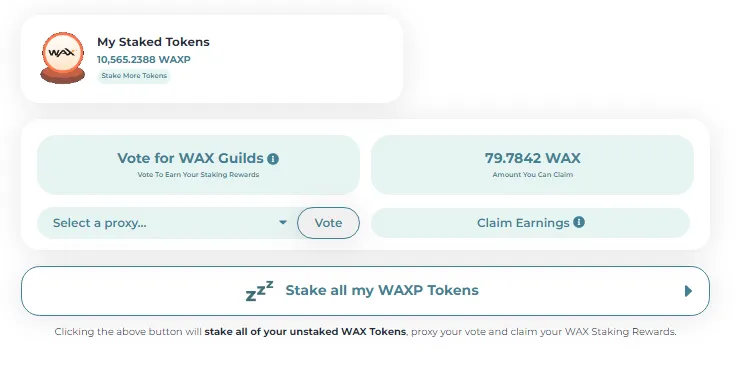Click Stake all my WAXP Tokens text
752x376 pixels.
[x=382, y=290]
